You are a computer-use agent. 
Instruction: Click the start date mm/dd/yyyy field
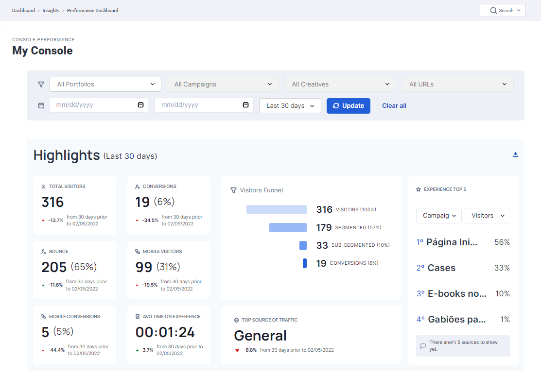[99, 105]
